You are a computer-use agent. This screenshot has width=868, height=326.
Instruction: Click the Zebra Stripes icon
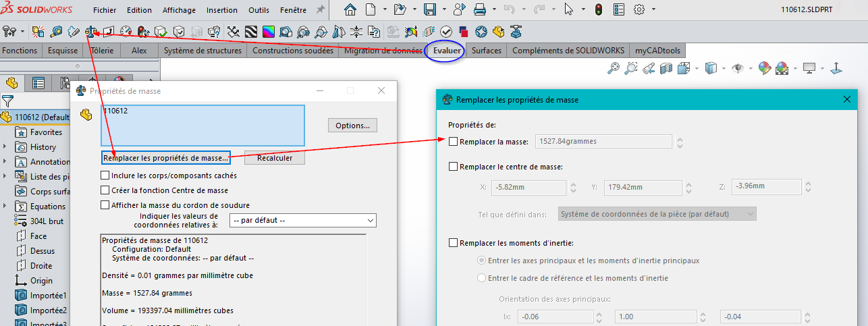pos(251,31)
